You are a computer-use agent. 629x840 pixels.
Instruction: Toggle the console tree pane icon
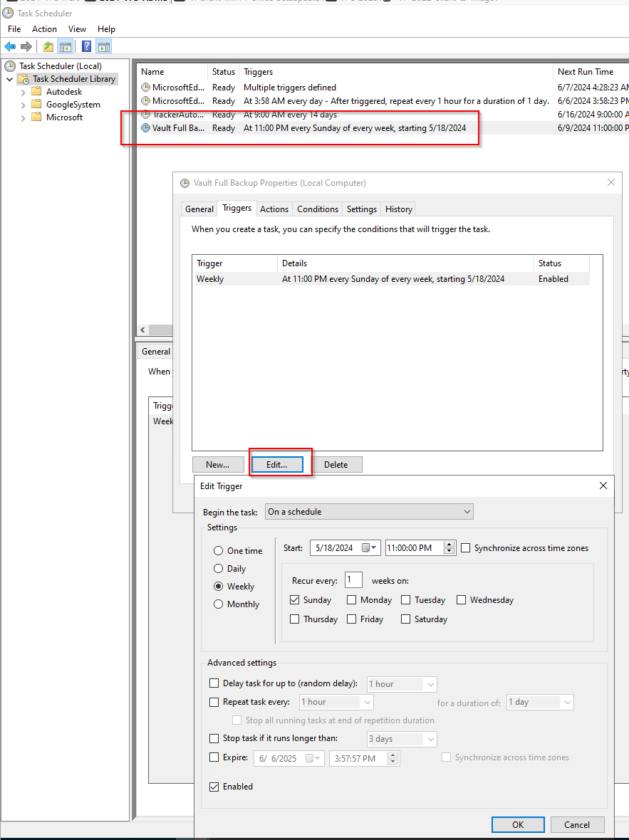66,46
